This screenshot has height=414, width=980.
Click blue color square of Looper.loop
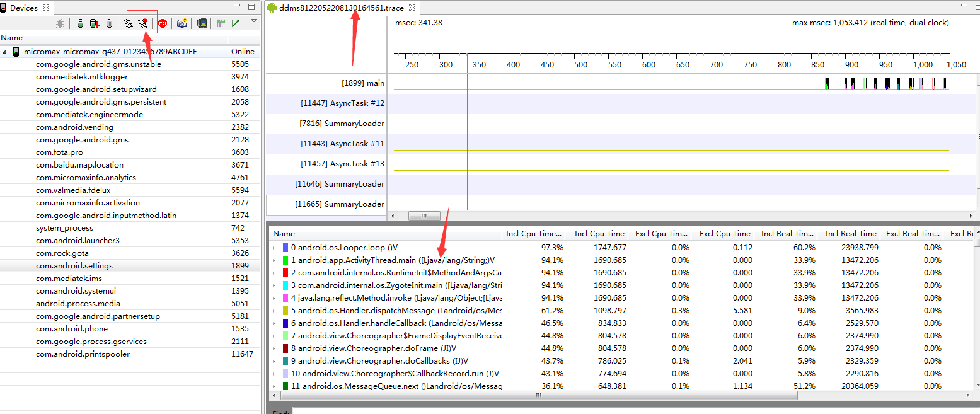pyautogui.click(x=285, y=248)
